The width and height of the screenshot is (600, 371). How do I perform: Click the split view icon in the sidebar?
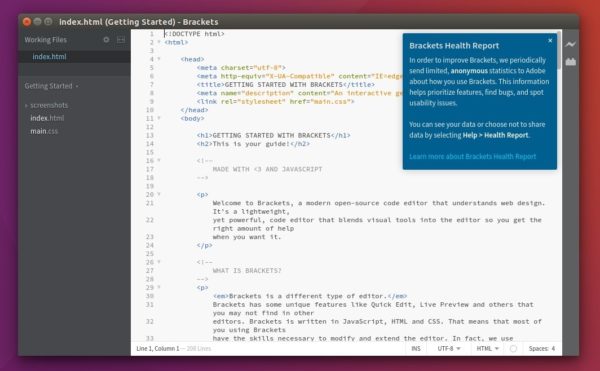pyautogui.click(x=121, y=40)
